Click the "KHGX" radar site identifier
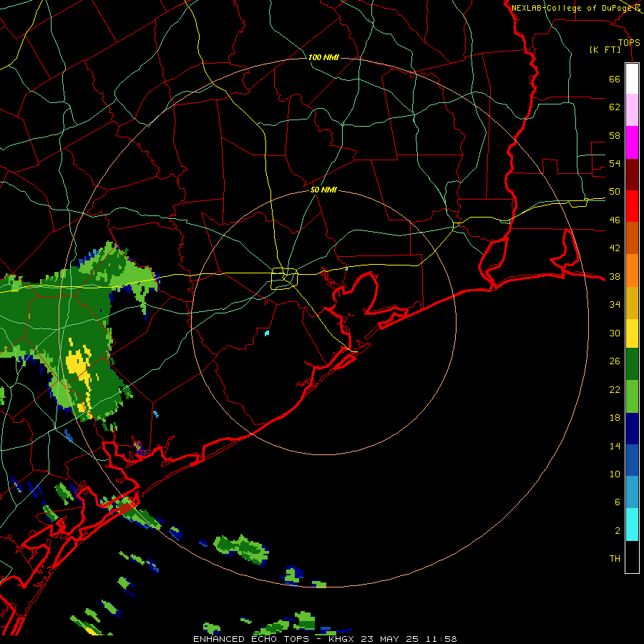 click(x=343, y=639)
